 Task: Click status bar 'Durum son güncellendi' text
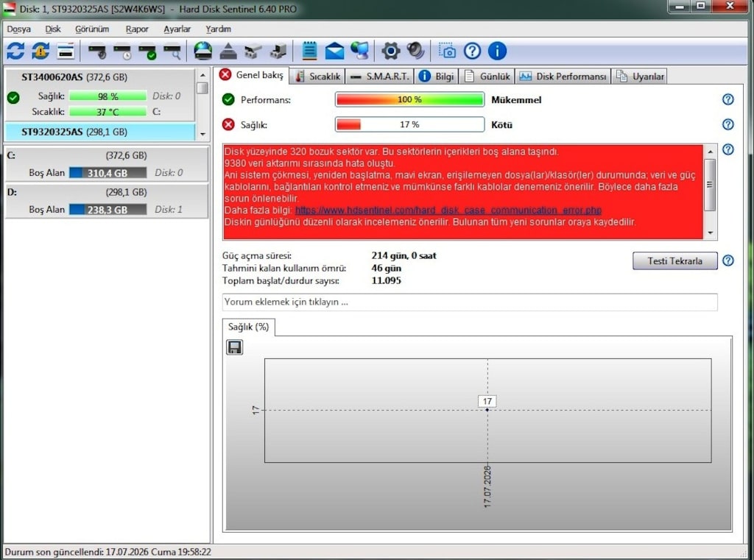[x=108, y=552]
